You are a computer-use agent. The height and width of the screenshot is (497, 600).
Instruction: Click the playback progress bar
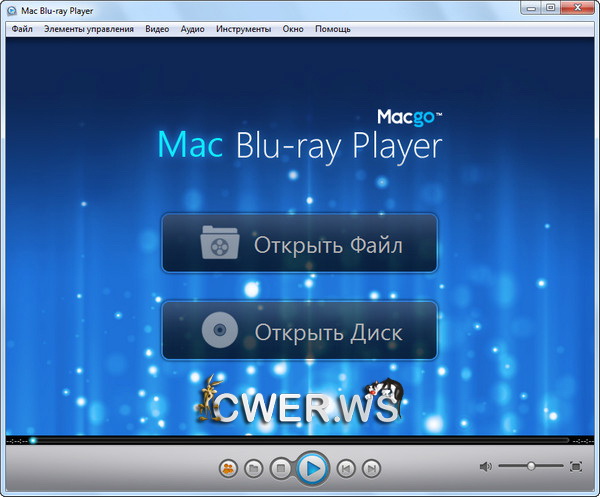pyautogui.click(x=300, y=440)
